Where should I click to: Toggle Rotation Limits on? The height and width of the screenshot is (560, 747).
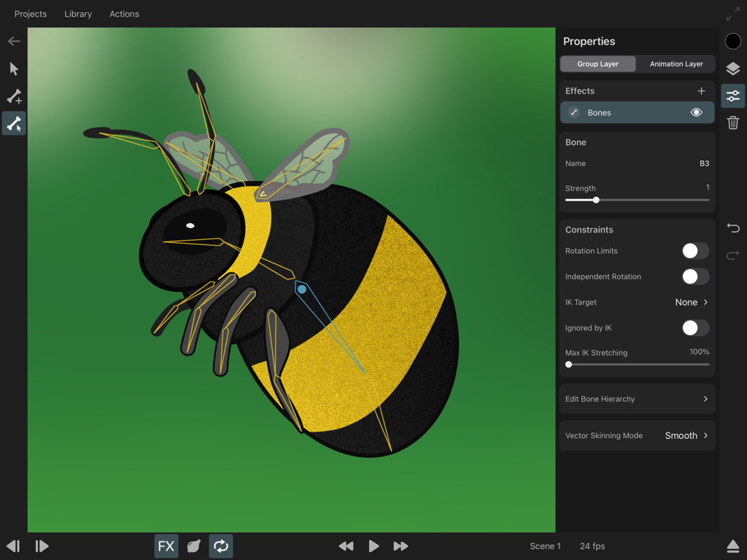coord(694,251)
